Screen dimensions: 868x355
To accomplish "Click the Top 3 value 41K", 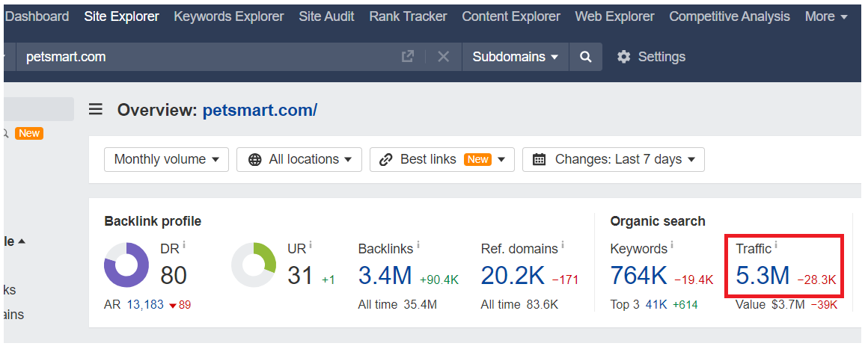I will pyautogui.click(x=656, y=305).
